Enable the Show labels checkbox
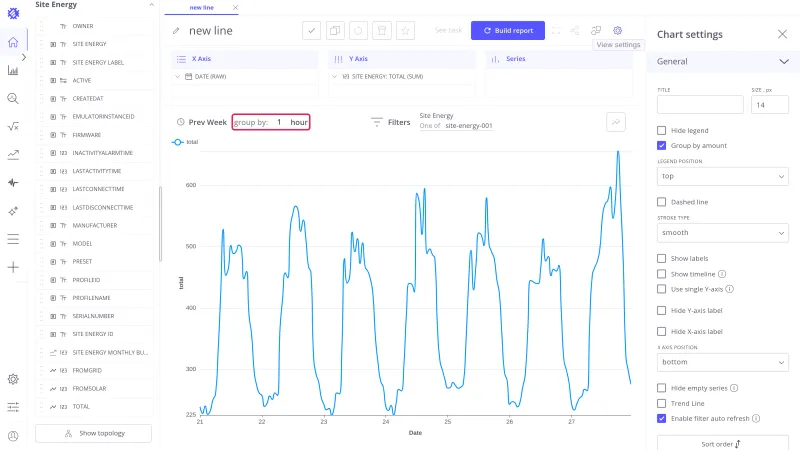This screenshot has height=450, width=800. point(662,259)
